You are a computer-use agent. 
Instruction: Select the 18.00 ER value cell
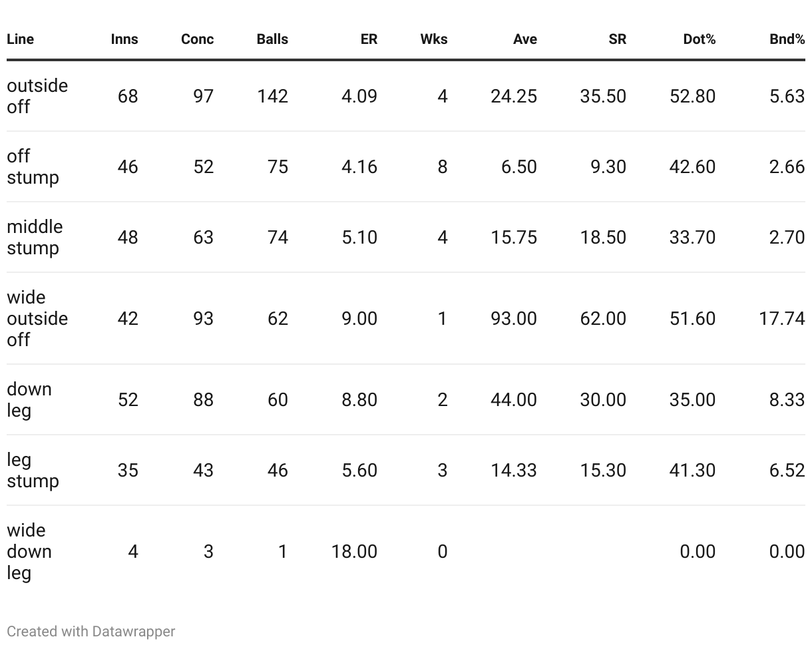click(354, 551)
